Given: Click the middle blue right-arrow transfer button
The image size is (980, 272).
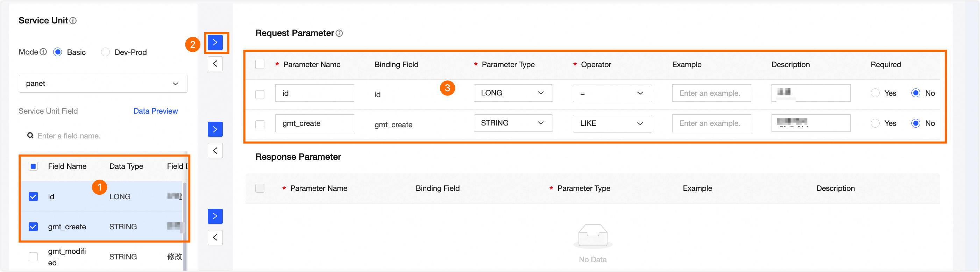Looking at the screenshot, I should pyautogui.click(x=215, y=129).
